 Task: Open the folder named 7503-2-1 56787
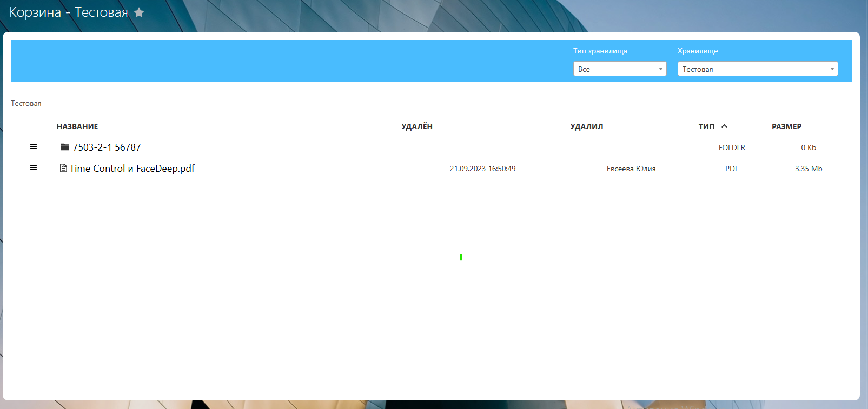coord(107,147)
